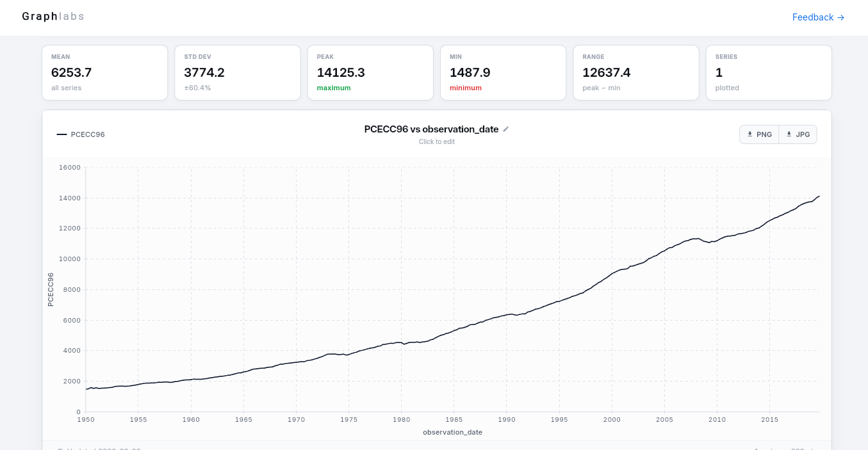Image resolution: width=868 pixels, height=450 pixels.
Task: Select the Series count card
Action: point(768,72)
